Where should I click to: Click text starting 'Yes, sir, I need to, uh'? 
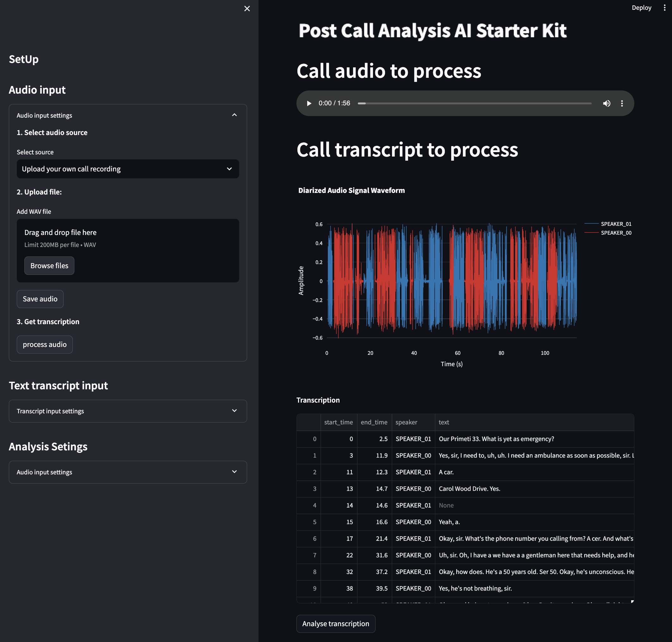click(x=534, y=455)
